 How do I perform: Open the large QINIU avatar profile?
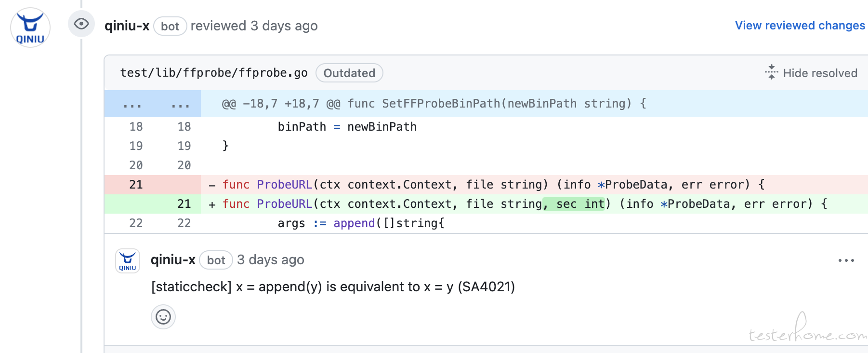coord(30,27)
